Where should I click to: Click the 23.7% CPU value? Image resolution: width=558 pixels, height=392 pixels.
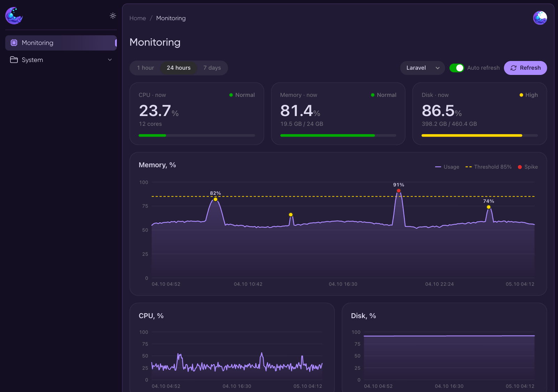(159, 111)
